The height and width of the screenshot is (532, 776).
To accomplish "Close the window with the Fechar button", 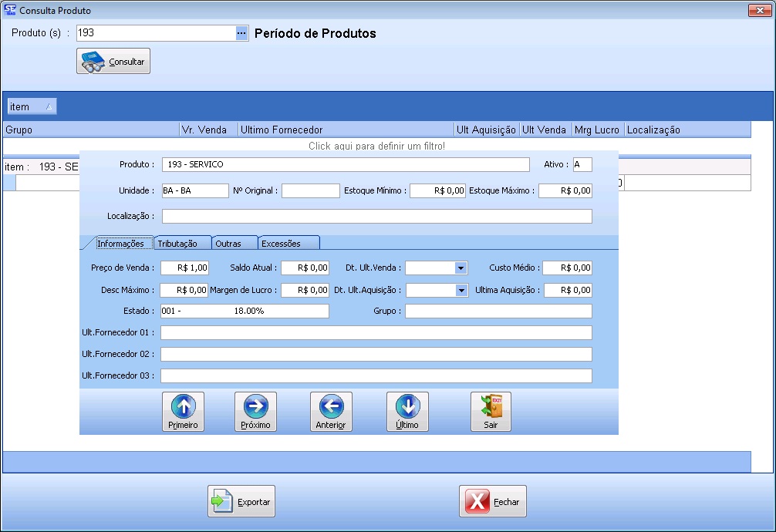I will [493, 501].
